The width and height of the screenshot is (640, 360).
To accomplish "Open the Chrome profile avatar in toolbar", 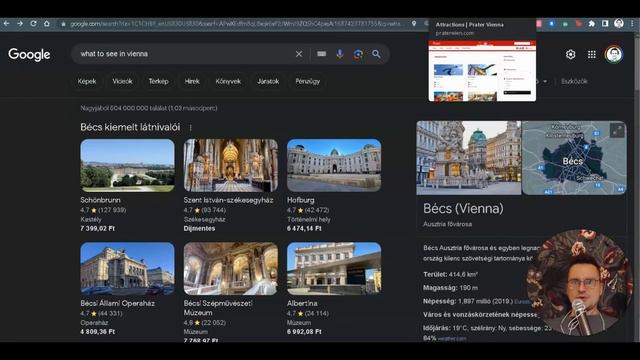I will (x=619, y=24).
